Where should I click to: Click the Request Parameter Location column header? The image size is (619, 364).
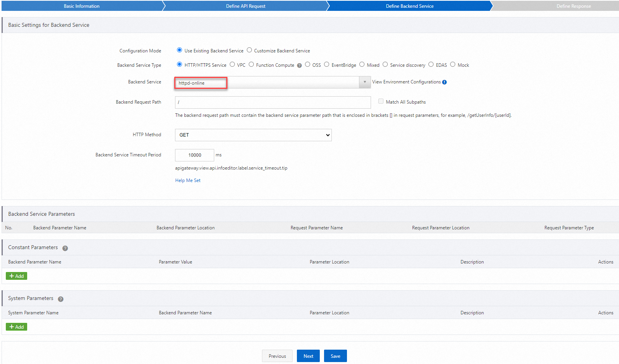click(x=440, y=228)
